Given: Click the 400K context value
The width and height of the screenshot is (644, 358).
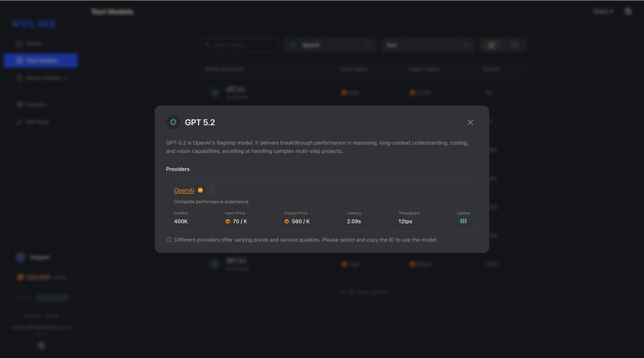Looking at the screenshot, I should [181, 221].
